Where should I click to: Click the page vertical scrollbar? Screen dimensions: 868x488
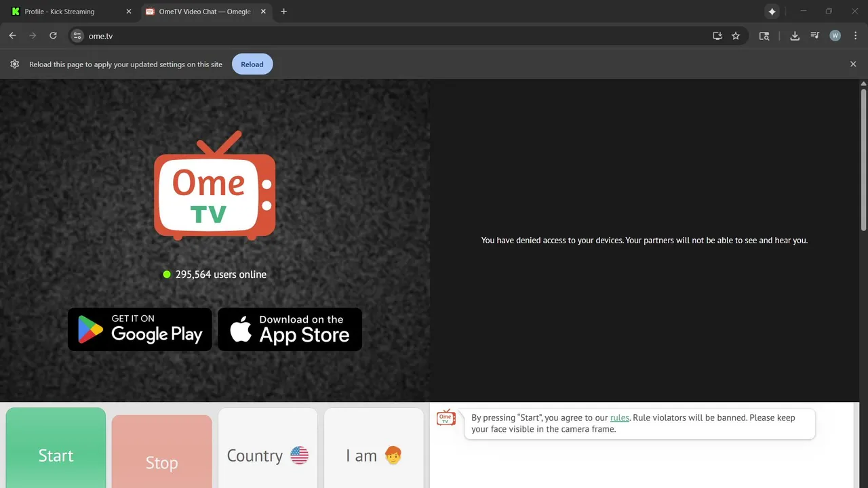863,159
